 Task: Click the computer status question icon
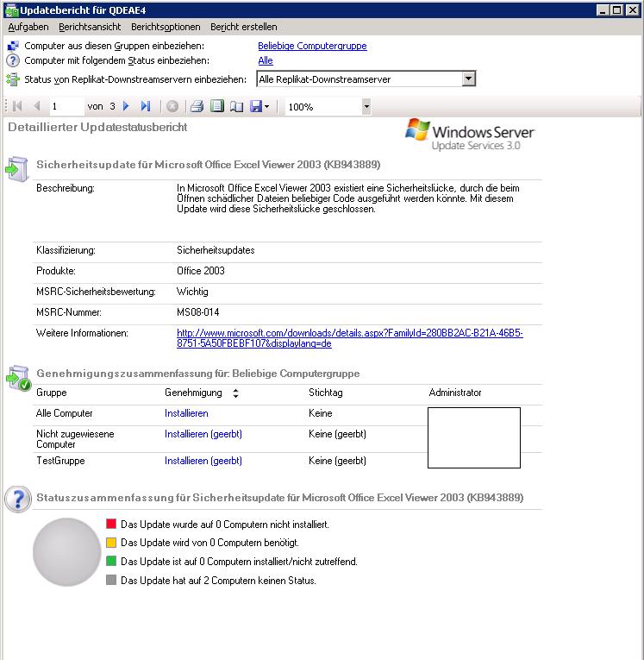pyautogui.click(x=13, y=60)
